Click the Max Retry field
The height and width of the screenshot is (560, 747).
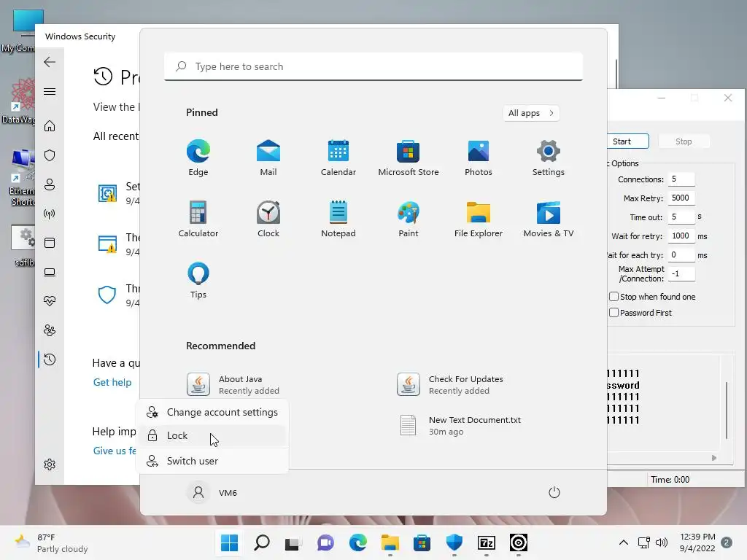(x=681, y=198)
